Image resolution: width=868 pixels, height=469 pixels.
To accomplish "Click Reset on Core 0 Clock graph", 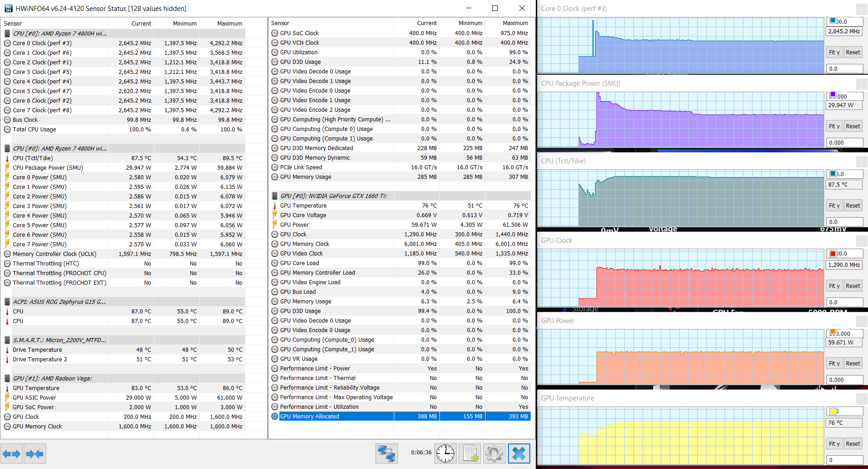I will point(853,52).
